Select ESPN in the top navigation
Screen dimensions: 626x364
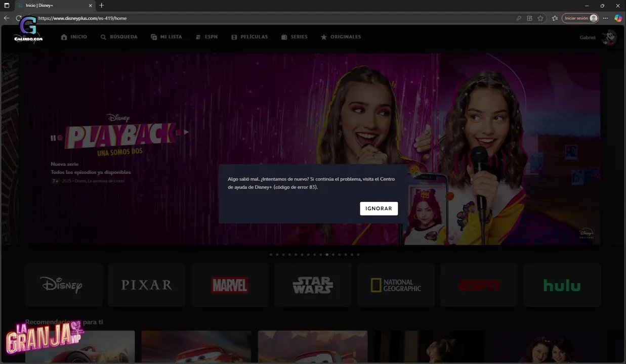pyautogui.click(x=206, y=37)
